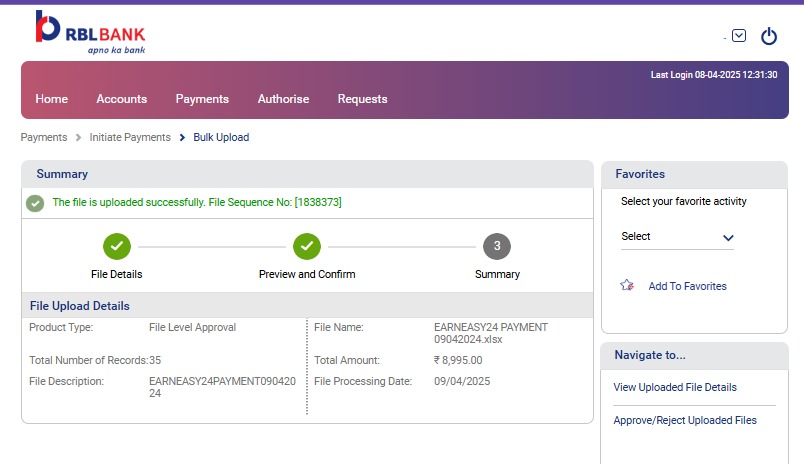The width and height of the screenshot is (804, 464).
Task: Click the Last Login timestamp text
Action: pos(714,75)
